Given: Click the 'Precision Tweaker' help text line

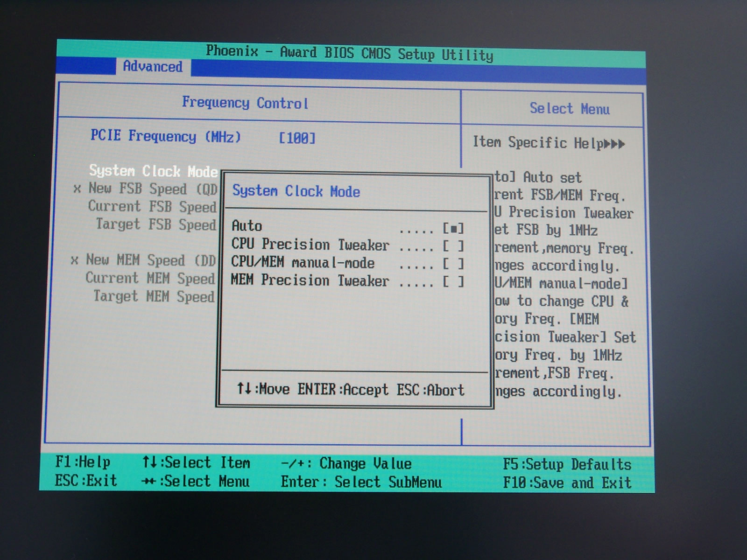Looking at the screenshot, I should click(564, 213).
